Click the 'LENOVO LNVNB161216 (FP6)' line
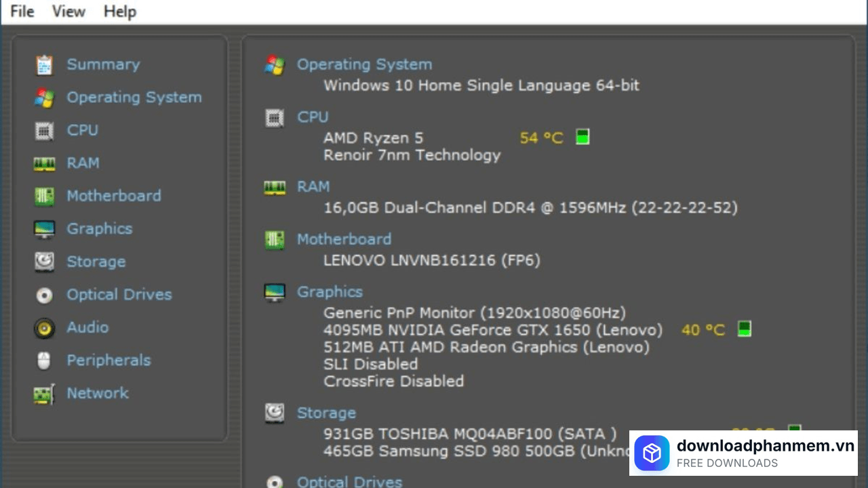The height and width of the screenshot is (488, 868). click(x=431, y=260)
